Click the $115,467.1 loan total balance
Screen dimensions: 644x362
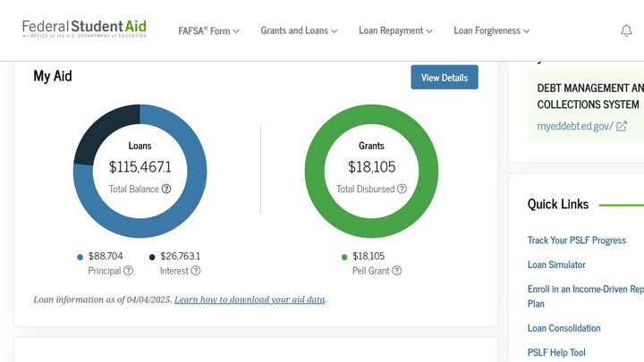[x=140, y=167]
